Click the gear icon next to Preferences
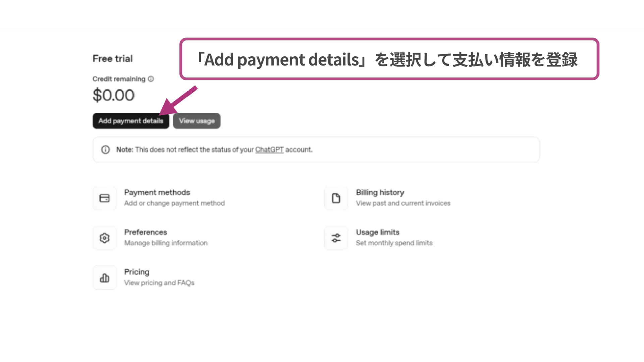644x362 pixels. (x=104, y=238)
